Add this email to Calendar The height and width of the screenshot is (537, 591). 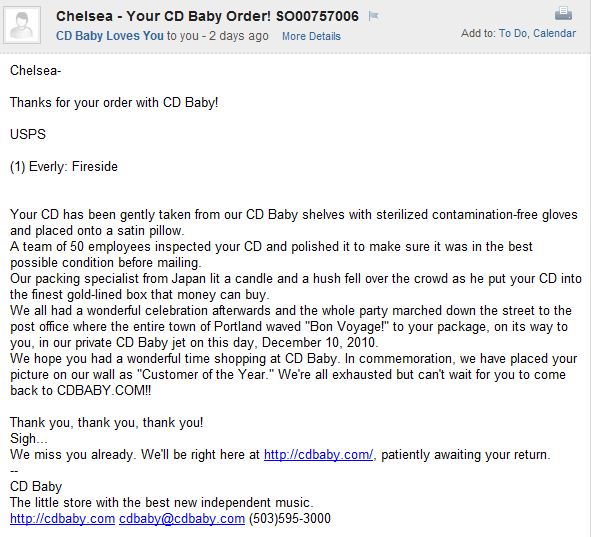(554, 34)
